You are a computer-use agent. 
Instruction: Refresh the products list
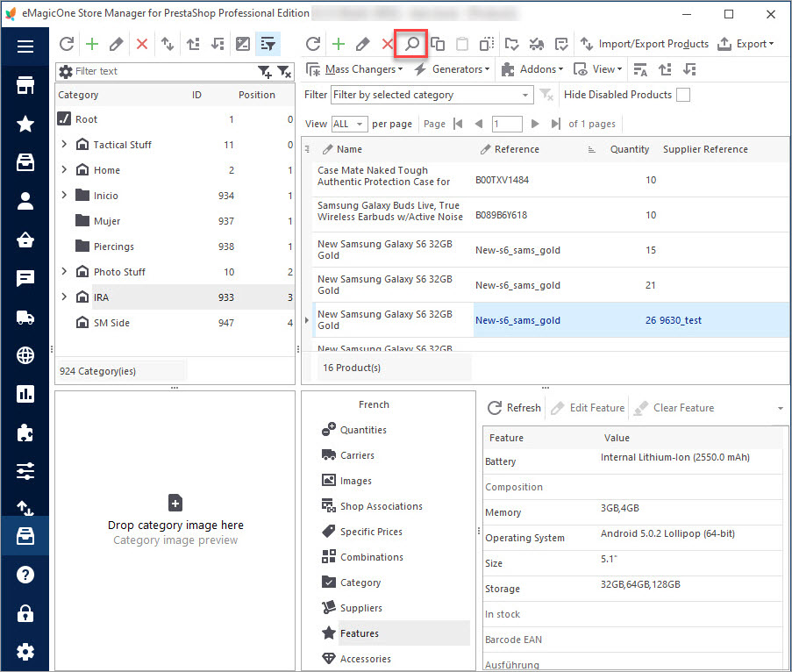[x=313, y=44]
